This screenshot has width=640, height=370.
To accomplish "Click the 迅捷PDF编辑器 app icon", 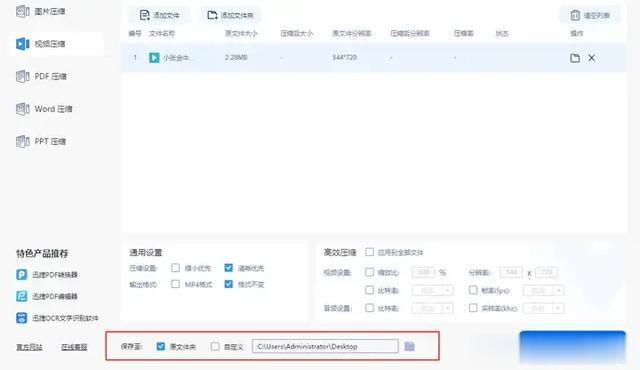I will point(22,296).
